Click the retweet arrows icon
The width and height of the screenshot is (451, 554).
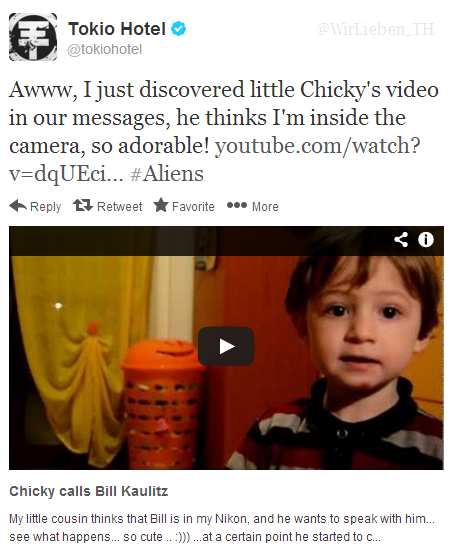click(83, 205)
